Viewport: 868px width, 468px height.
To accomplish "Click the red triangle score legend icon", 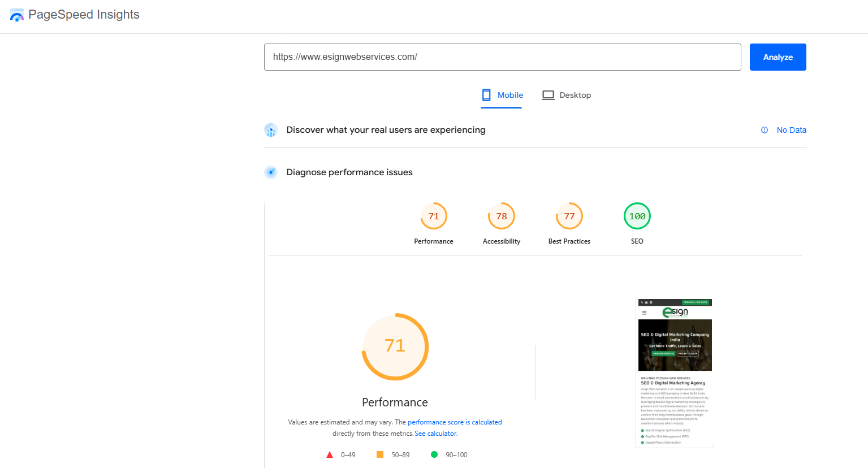I will tap(329, 454).
